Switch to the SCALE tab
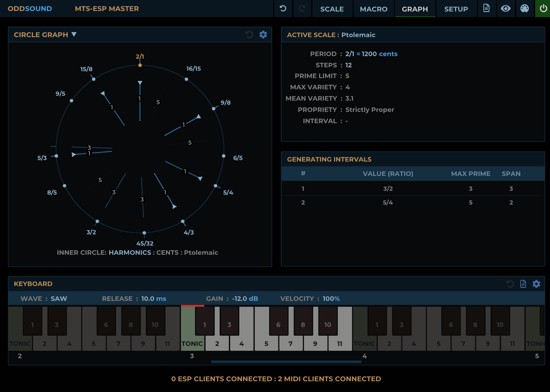This screenshot has height=392, width=550. pyautogui.click(x=332, y=9)
